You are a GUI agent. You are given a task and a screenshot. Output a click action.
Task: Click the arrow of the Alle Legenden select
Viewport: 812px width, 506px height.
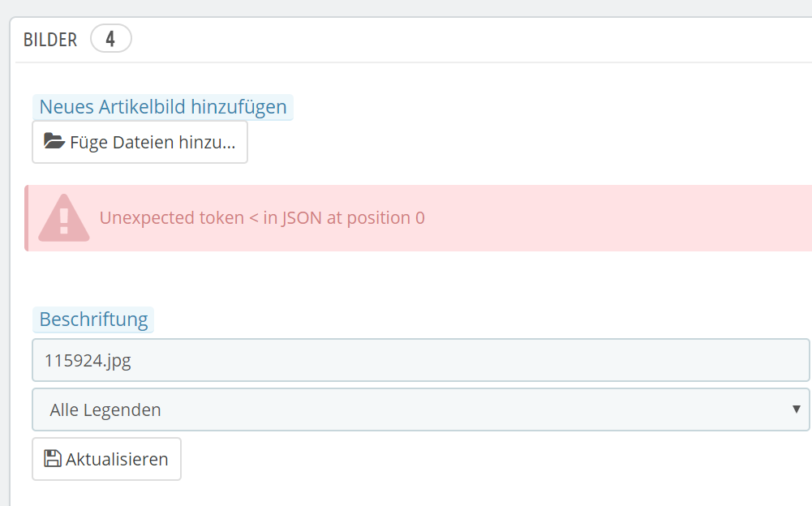796,410
